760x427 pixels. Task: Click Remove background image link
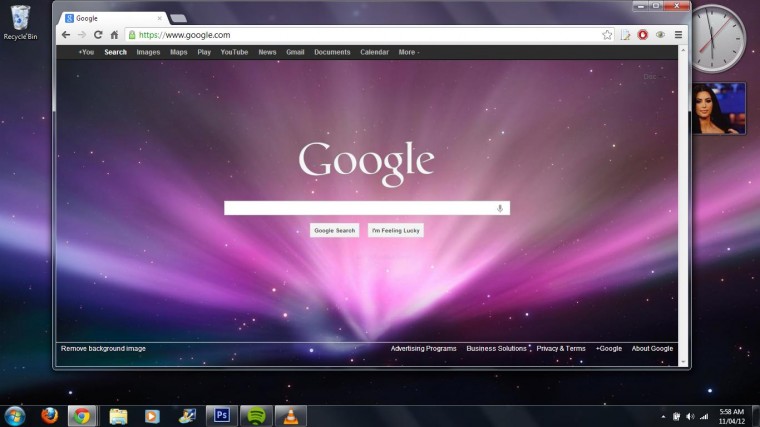(x=103, y=348)
